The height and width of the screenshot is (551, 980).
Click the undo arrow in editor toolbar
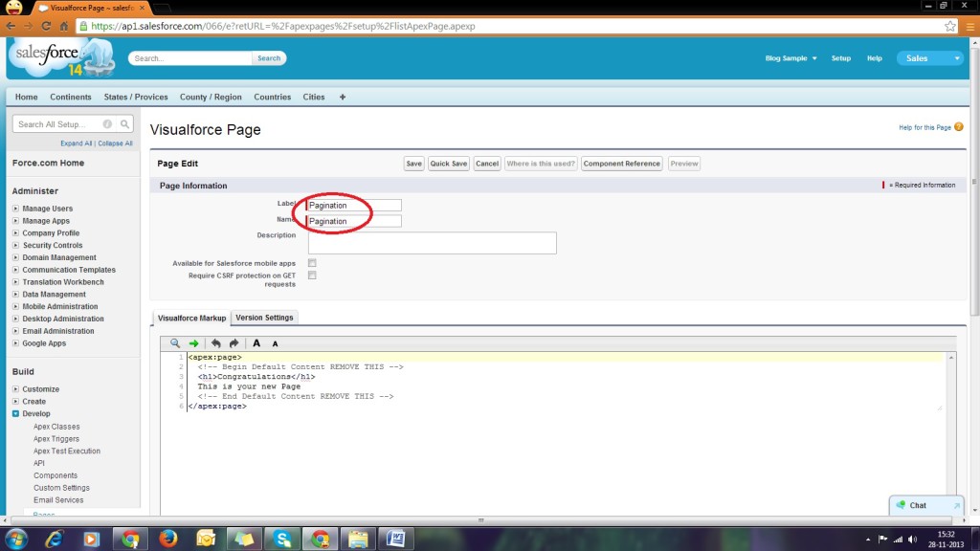[x=215, y=343]
